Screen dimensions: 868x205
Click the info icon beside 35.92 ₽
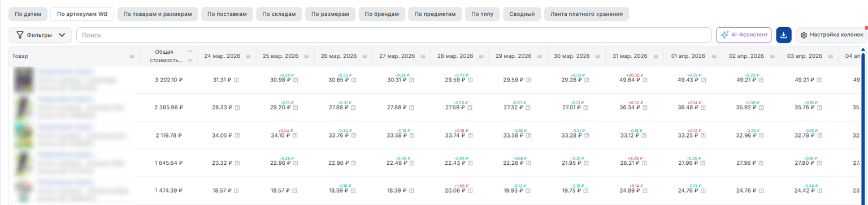[761, 107]
